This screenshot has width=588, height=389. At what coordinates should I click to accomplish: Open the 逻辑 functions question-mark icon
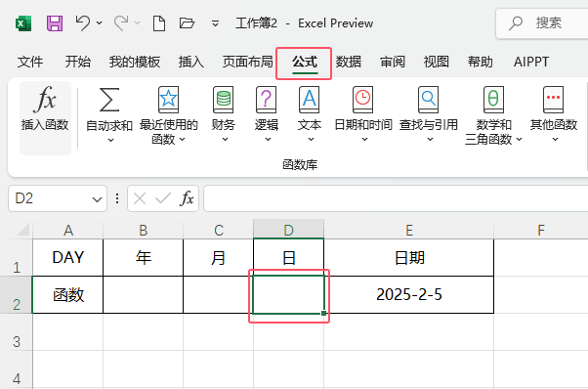pyautogui.click(x=267, y=100)
